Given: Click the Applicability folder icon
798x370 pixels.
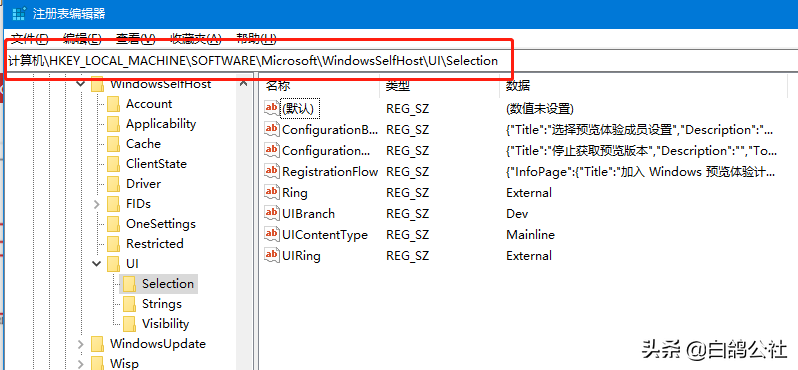Looking at the screenshot, I should [x=113, y=124].
